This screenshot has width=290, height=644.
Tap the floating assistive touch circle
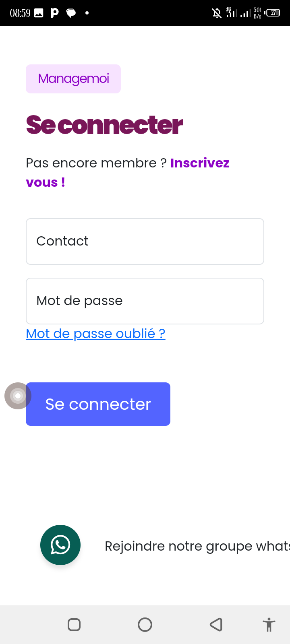[x=18, y=396]
